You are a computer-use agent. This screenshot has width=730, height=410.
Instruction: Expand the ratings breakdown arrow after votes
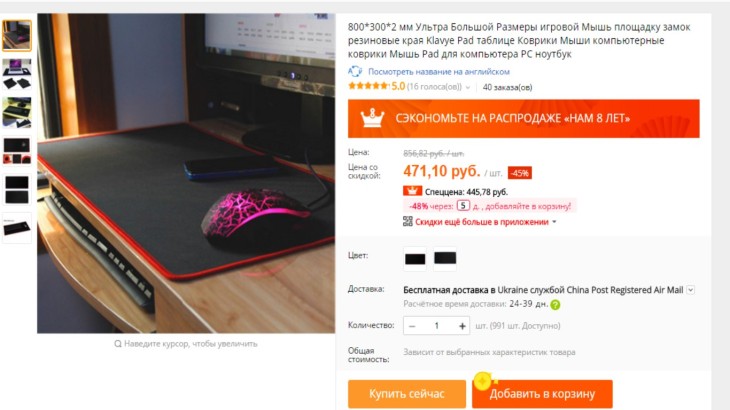468,87
